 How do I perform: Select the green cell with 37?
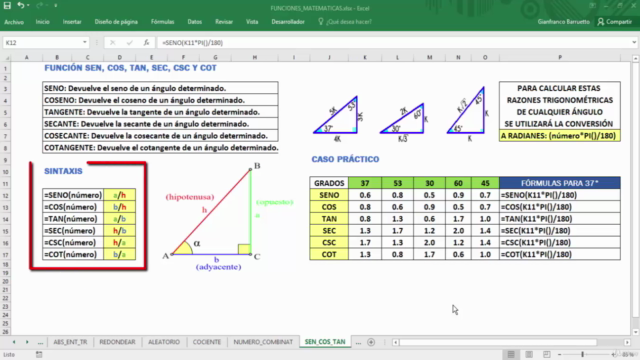coord(364,183)
